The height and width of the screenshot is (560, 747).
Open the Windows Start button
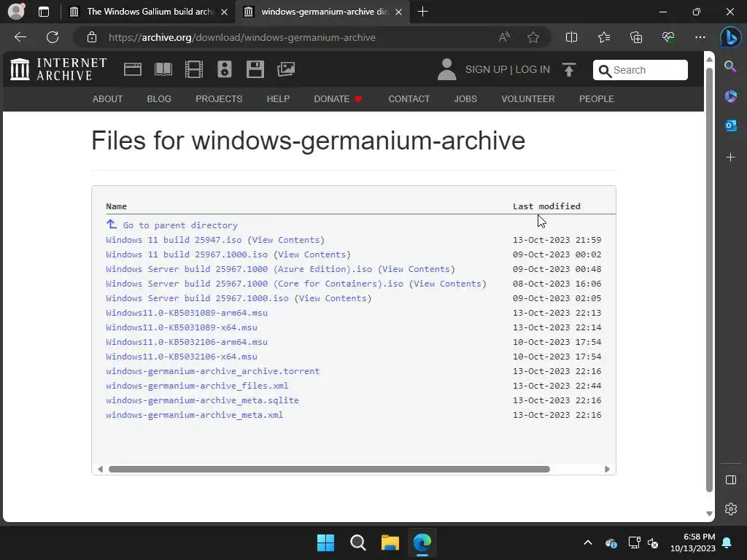[326, 542]
